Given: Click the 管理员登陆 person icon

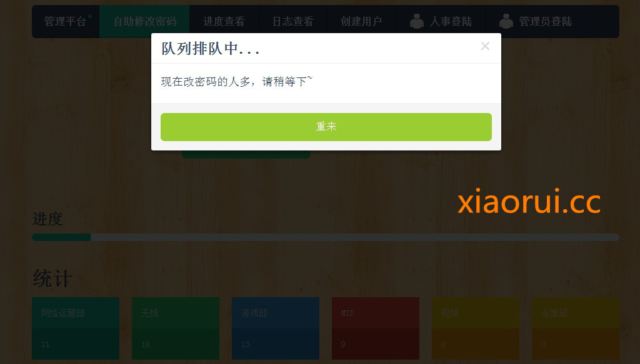Looking at the screenshot, I should click(x=506, y=21).
